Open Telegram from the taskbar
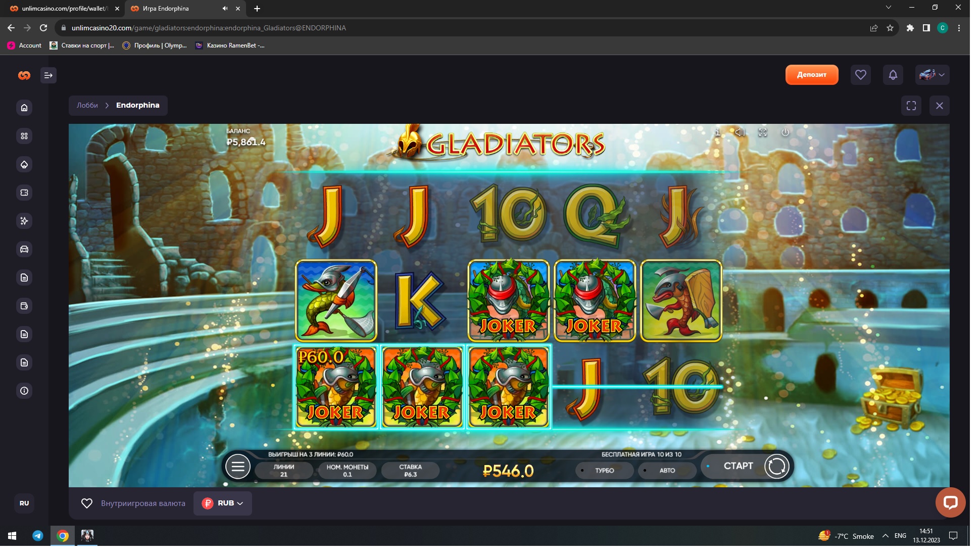Viewport: 980px width, 555px height. click(x=38, y=536)
